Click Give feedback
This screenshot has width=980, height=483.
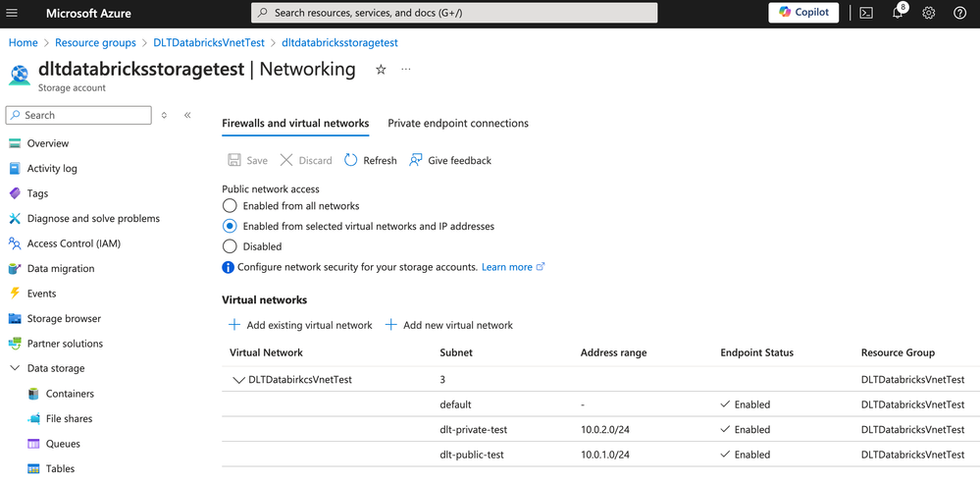point(450,161)
